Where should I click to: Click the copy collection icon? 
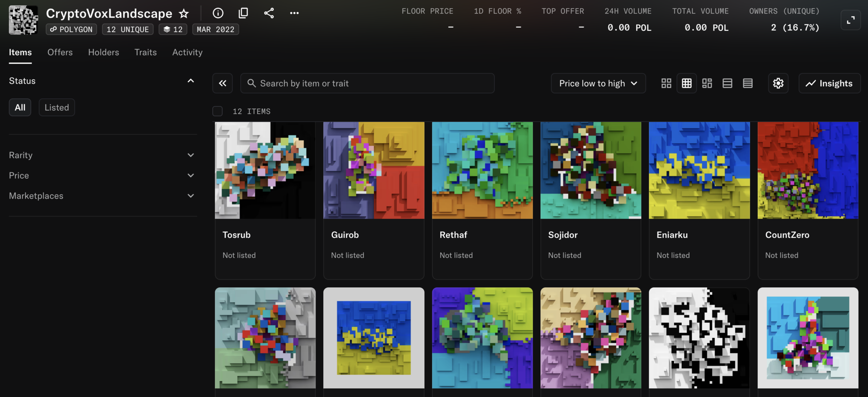point(243,13)
